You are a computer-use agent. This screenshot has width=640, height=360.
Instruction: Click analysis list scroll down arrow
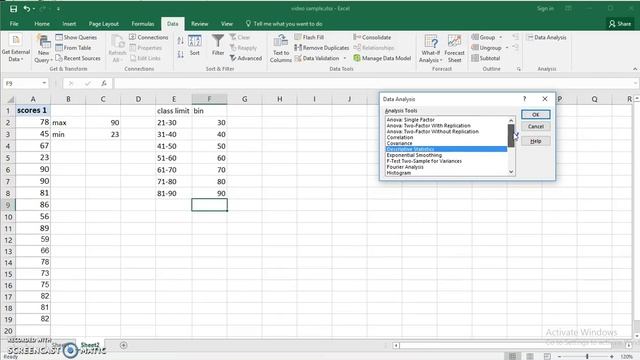point(511,172)
